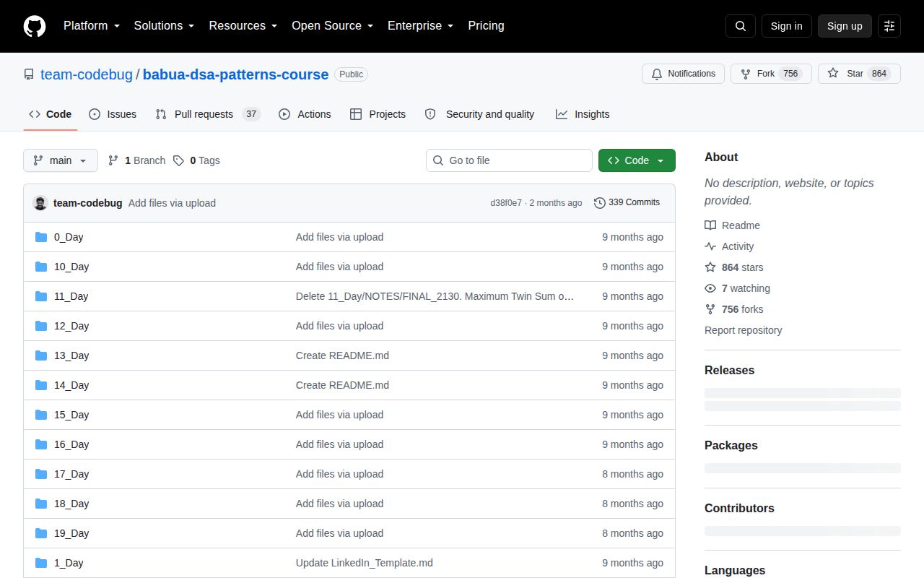The height and width of the screenshot is (578, 924).
Task: Focus the Go to file search field
Action: pyautogui.click(x=509, y=160)
